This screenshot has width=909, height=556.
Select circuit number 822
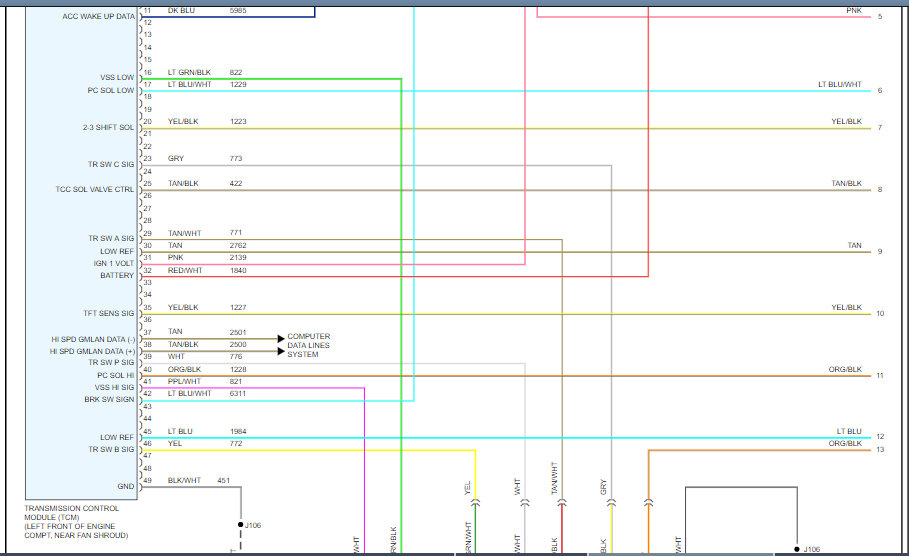[x=236, y=72]
